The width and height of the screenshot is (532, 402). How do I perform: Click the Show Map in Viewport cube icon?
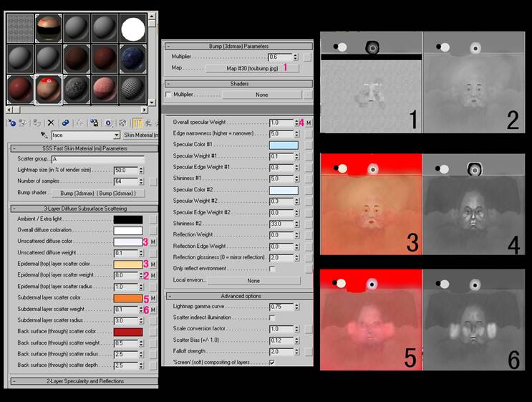(122, 123)
